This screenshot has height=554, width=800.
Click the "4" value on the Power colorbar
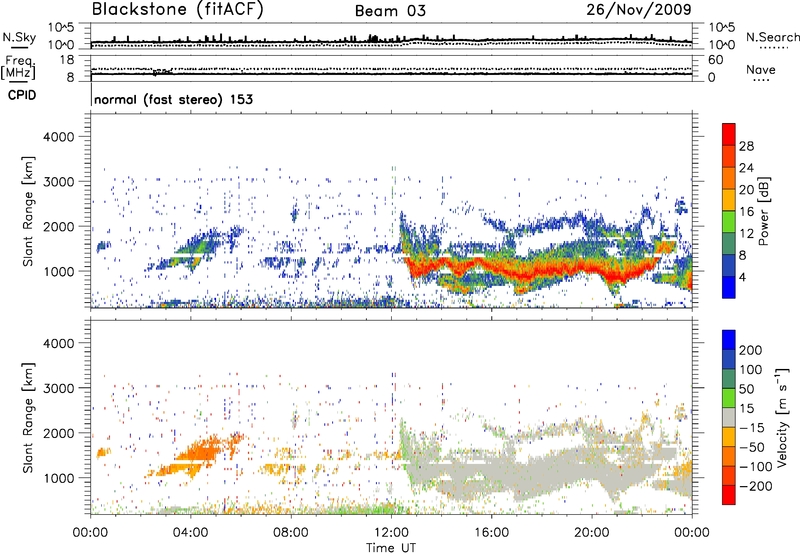click(742, 277)
